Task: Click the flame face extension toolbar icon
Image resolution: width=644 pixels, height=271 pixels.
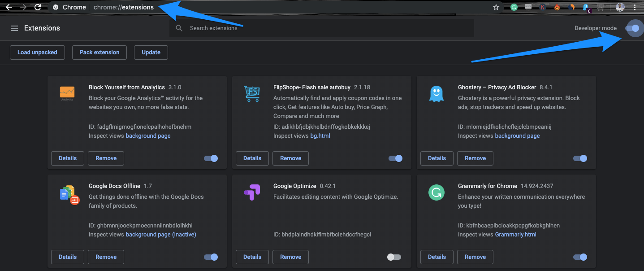Action: point(557,7)
